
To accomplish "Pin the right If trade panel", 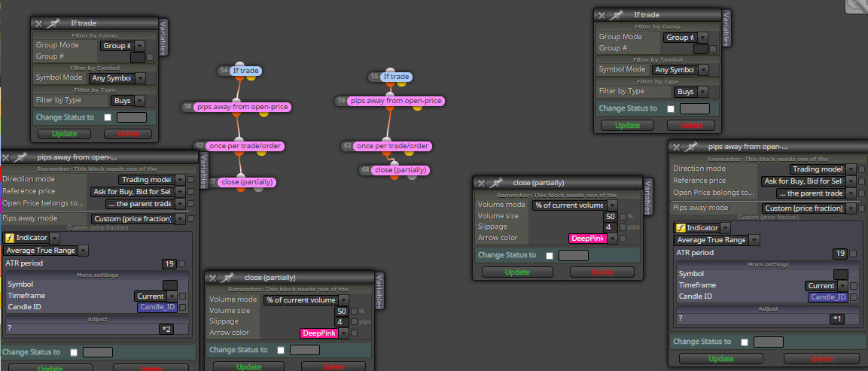I will pyautogui.click(x=616, y=15).
